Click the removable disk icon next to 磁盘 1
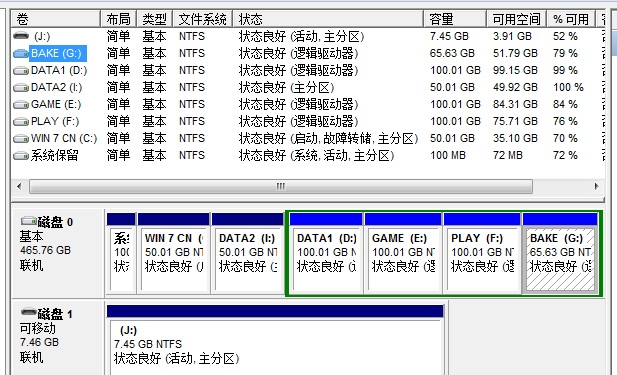617x375 pixels. [x=28, y=312]
